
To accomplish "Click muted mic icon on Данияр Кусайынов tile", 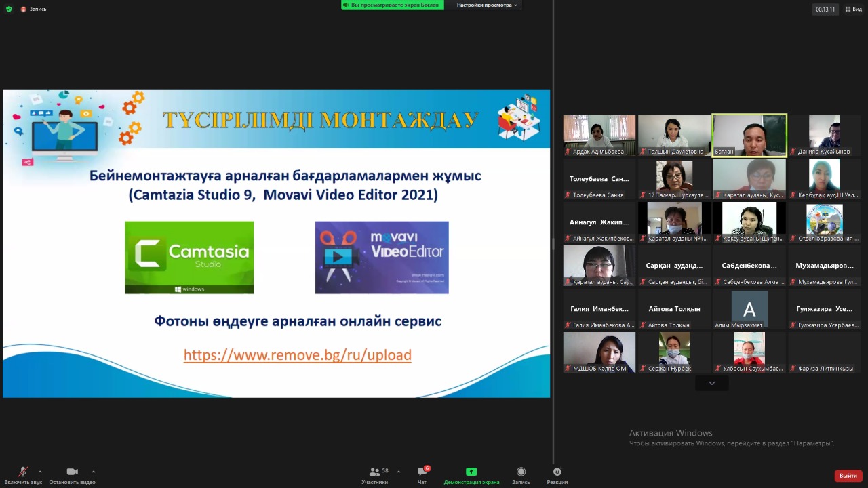I will tap(793, 152).
